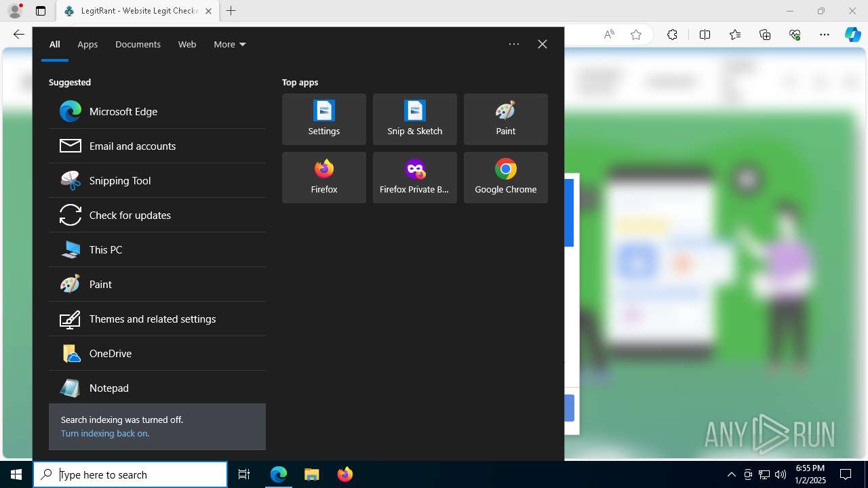This screenshot has height=488, width=868.
Task: Open Task View on the taskbar
Action: click(x=244, y=474)
